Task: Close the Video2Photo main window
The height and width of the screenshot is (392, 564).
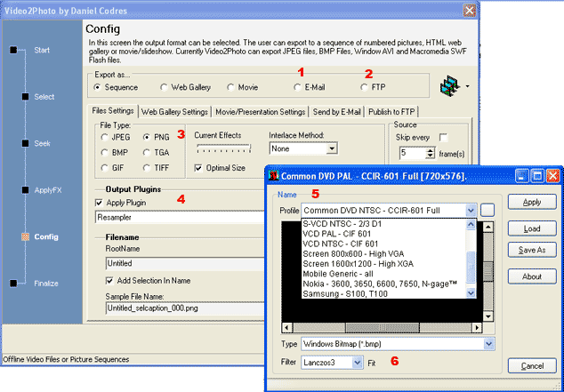Action: pyautogui.click(x=470, y=11)
